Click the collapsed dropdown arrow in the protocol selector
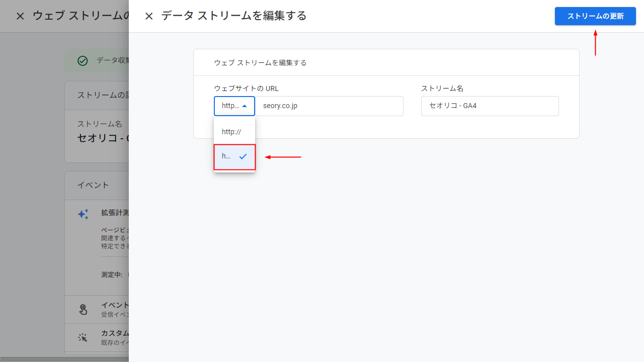 point(245,106)
